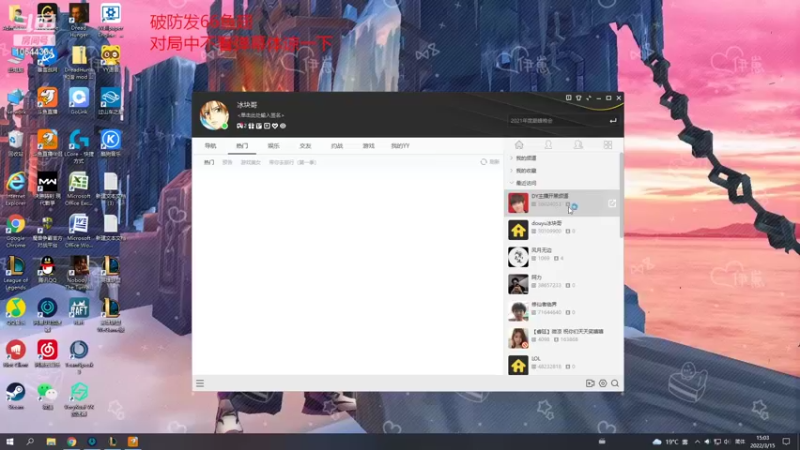Open the Recycle Bin on desktop
This screenshot has width=800, height=450.
[16, 143]
